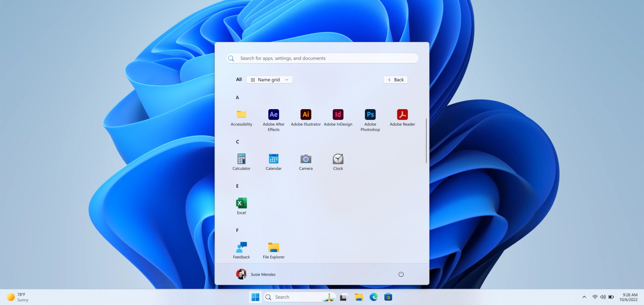Open File Explorer on the taskbar
644x305 pixels.
[x=359, y=297]
